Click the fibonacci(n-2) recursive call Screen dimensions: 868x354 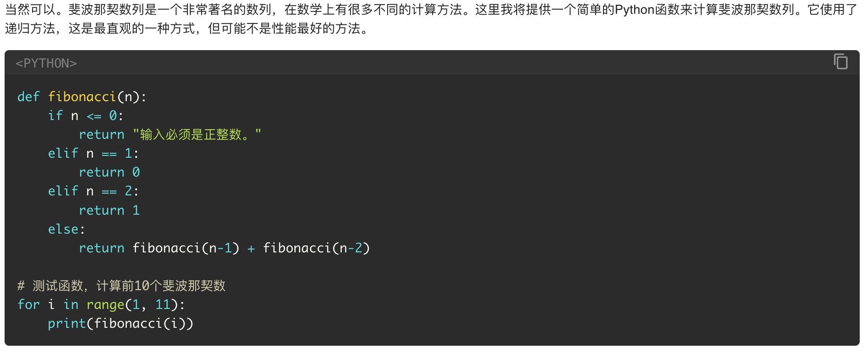[316, 248]
